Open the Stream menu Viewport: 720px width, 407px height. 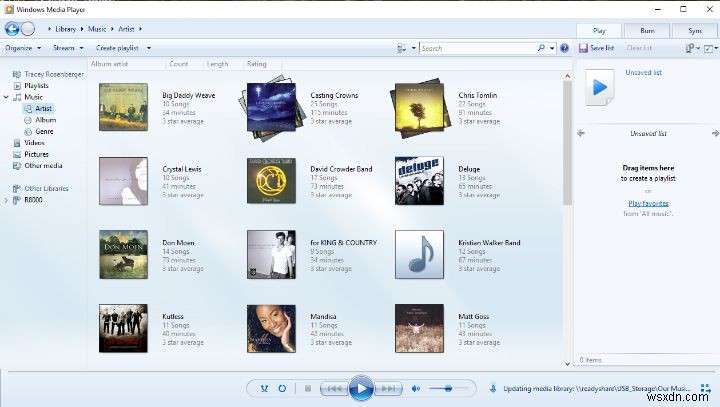[x=68, y=48]
